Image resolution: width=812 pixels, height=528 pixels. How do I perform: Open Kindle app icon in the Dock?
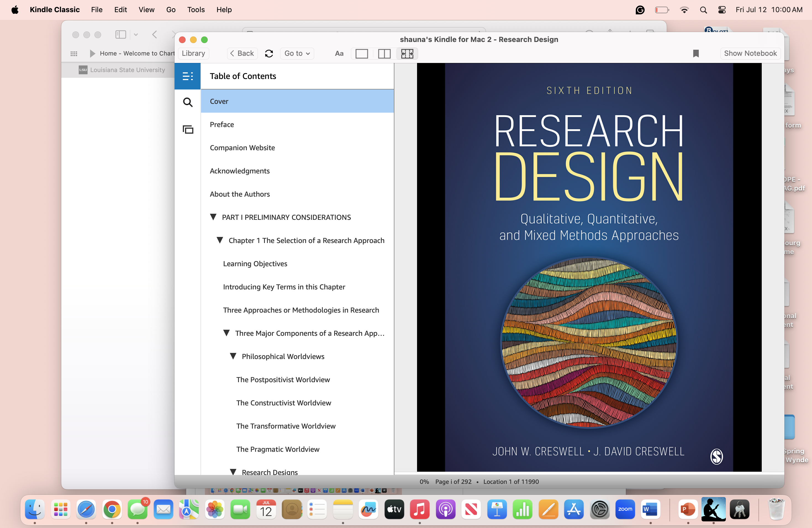(x=713, y=509)
